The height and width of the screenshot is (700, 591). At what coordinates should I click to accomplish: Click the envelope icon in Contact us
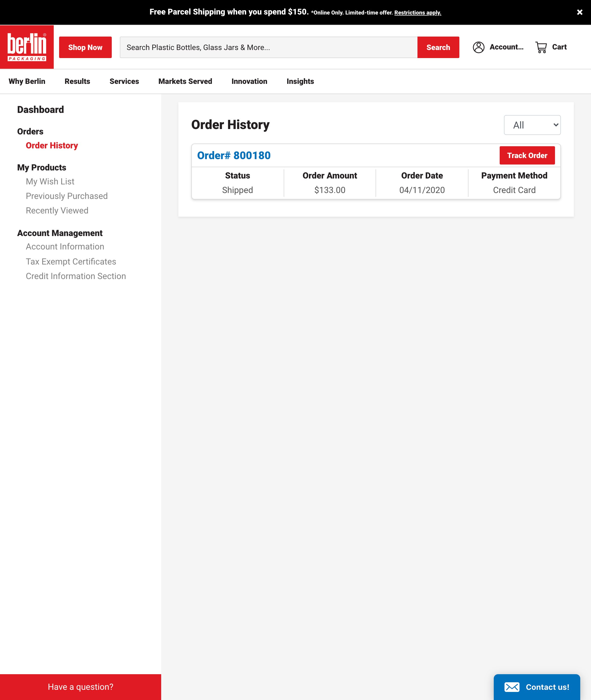pyautogui.click(x=511, y=687)
